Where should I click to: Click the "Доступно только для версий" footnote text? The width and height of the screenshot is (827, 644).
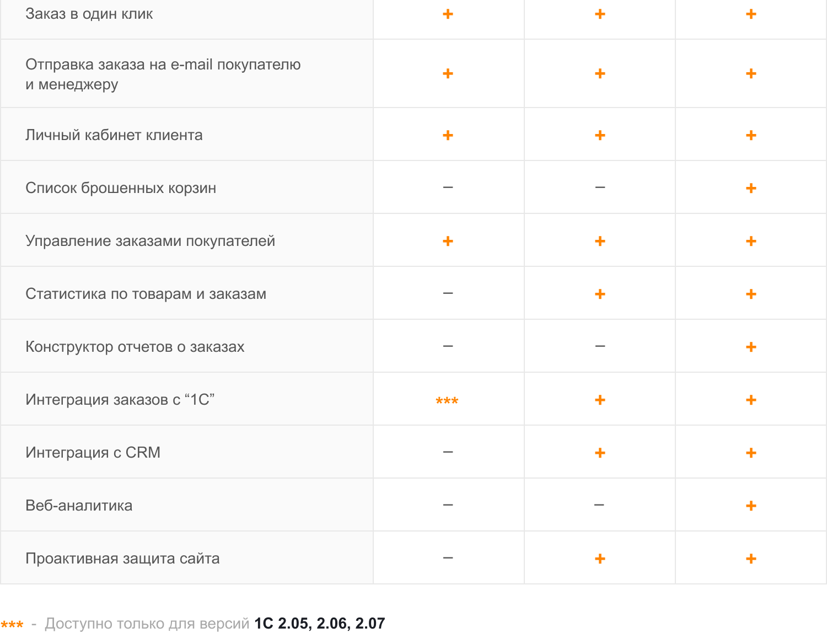tap(147, 624)
